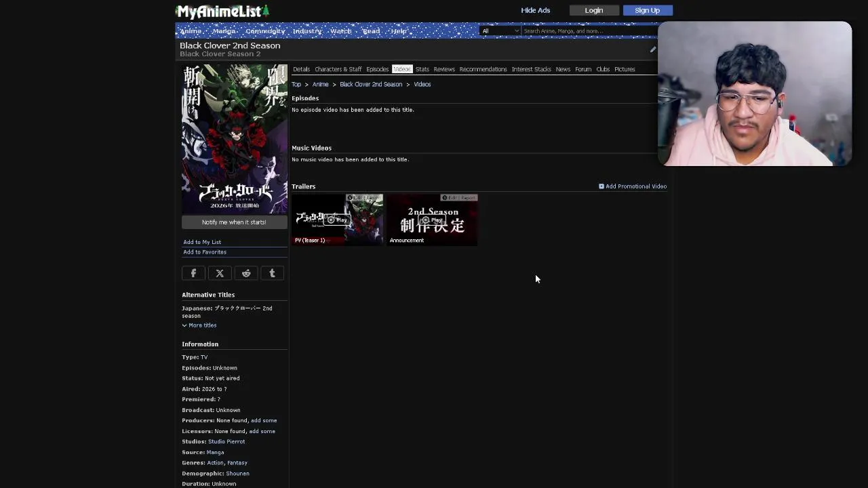Screen dimensions: 868x488
Task: Click Add Promotional Video link
Action: 633,186
